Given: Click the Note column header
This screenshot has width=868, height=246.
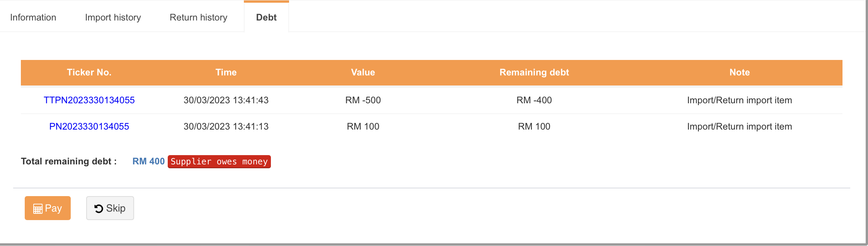Looking at the screenshot, I should pyautogui.click(x=740, y=72).
